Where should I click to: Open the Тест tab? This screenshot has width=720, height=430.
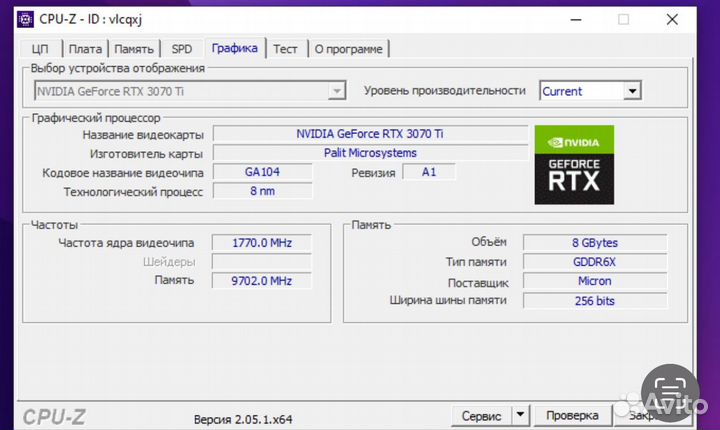[285, 49]
